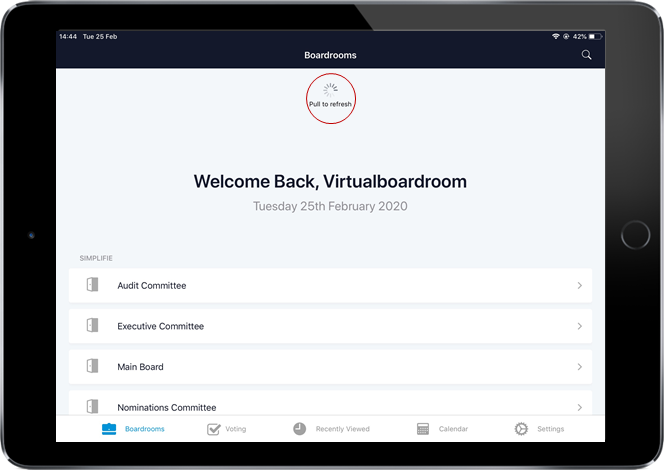This screenshot has width=664, height=470.
Task: Click the battery indicator icon
Action: click(595, 36)
